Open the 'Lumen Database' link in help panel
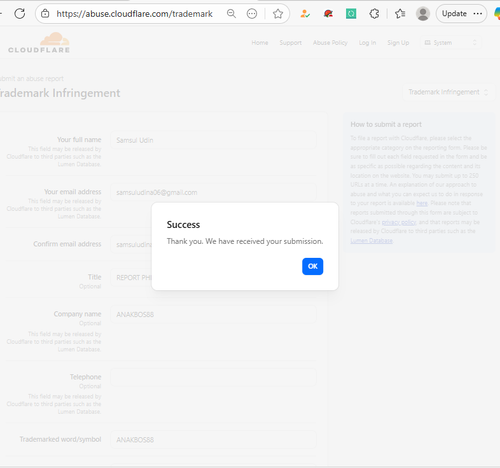 tap(371, 241)
